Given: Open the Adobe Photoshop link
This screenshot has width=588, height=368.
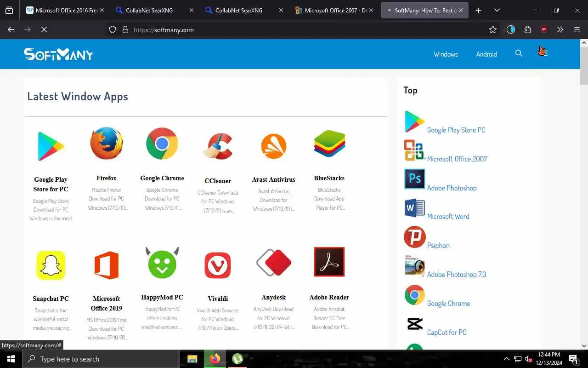Looking at the screenshot, I should point(452,188).
